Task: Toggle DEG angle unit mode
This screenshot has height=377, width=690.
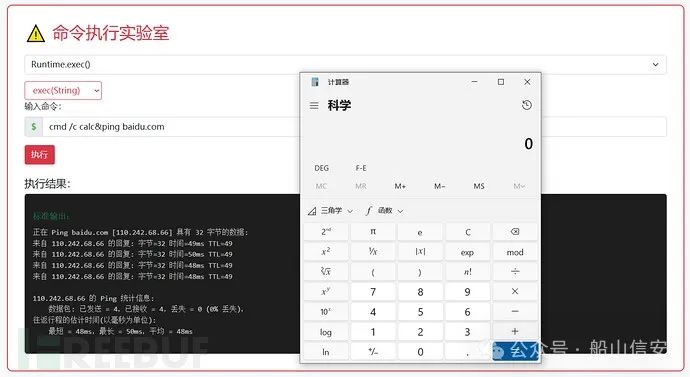Action: 322,168
